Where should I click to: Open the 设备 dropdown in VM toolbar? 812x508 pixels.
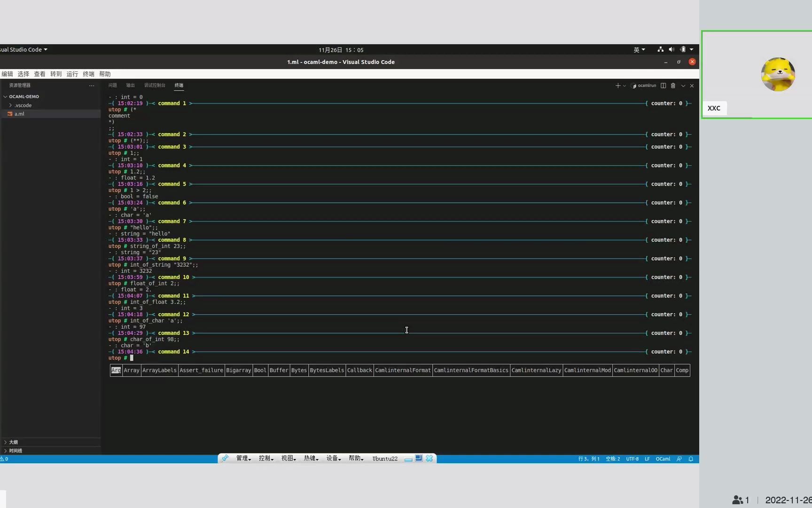pyautogui.click(x=334, y=458)
